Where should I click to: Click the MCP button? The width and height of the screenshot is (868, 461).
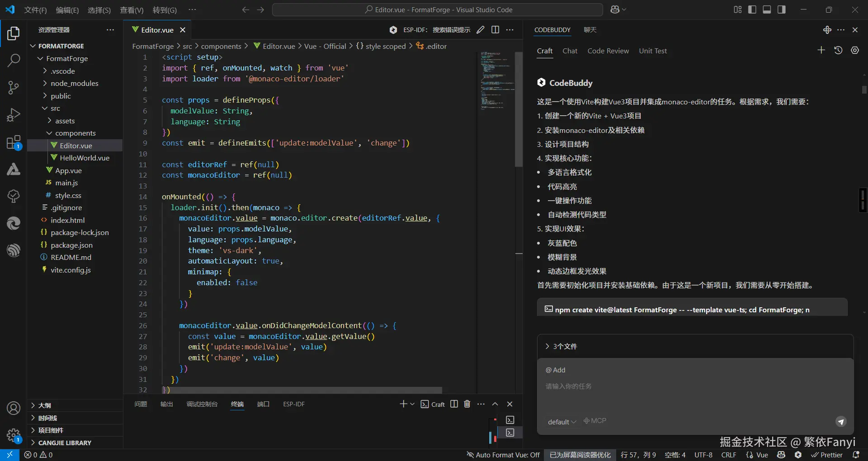(595, 421)
